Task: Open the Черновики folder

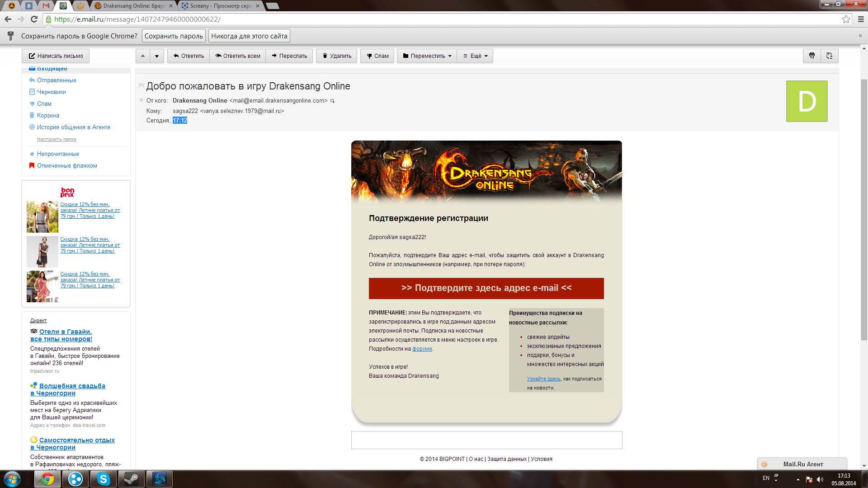Action: 51,92
